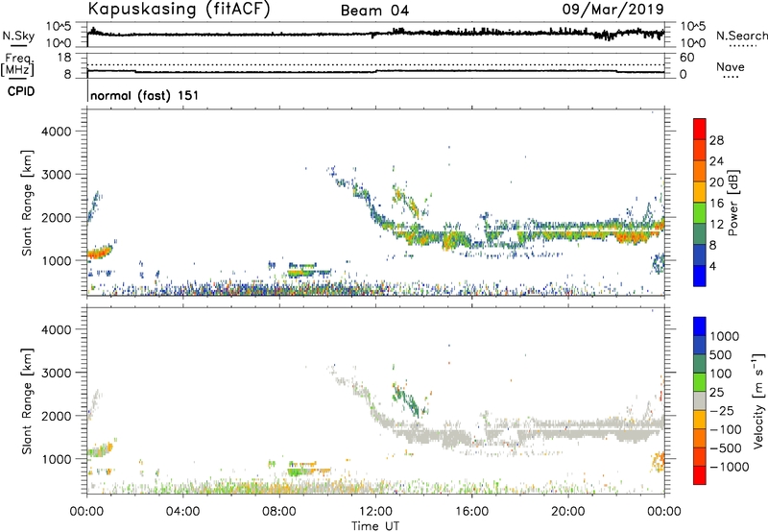Click the normal (fast) 151 text
The width and height of the screenshot is (768, 532).
(145, 95)
